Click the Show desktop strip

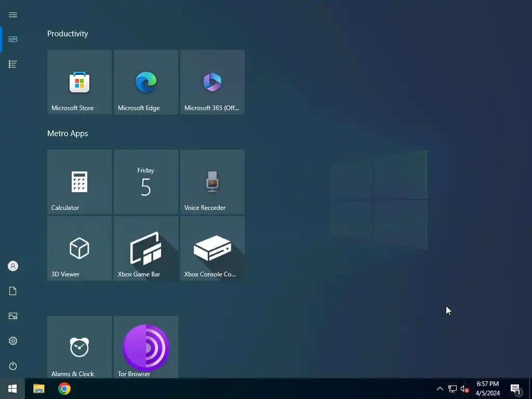pyautogui.click(x=530, y=389)
